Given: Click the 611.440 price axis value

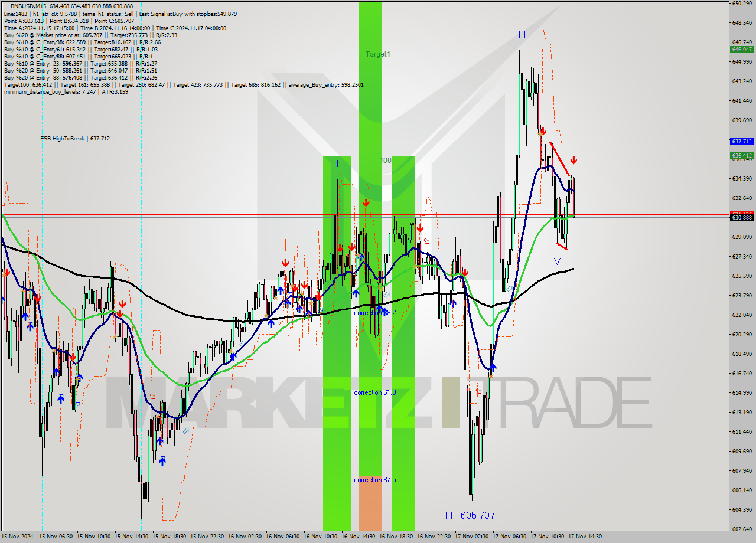Looking at the screenshot, I should pyautogui.click(x=741, y=432).
